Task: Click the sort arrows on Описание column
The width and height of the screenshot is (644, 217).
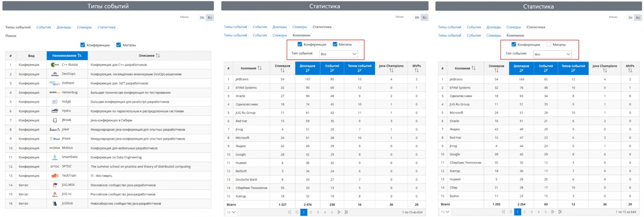Action: [158, 56]
